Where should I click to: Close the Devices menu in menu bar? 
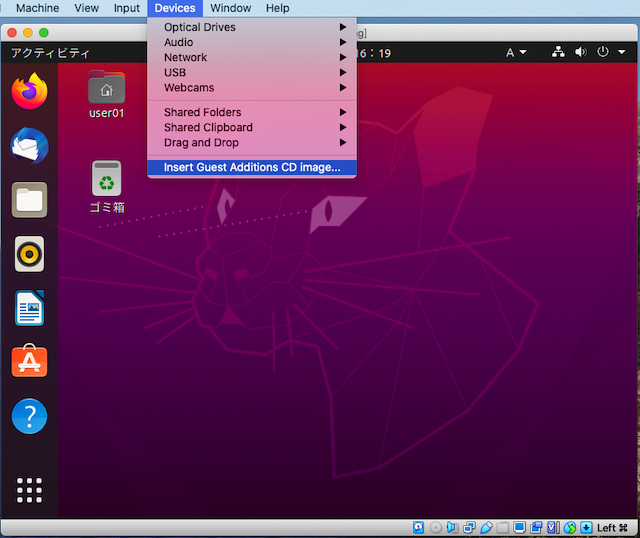[x=175, y=8]
